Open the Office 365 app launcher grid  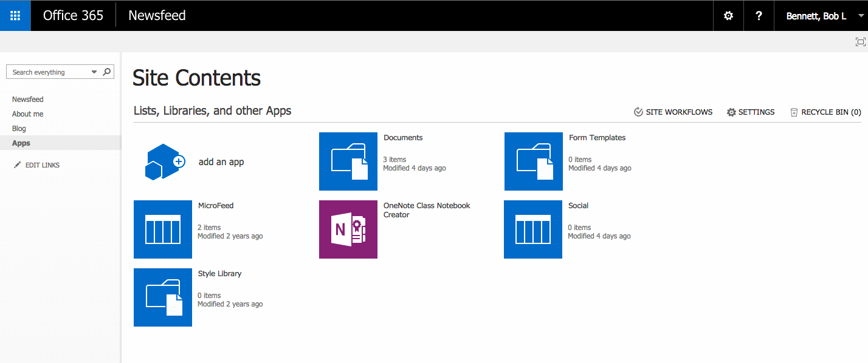(15, 16)
